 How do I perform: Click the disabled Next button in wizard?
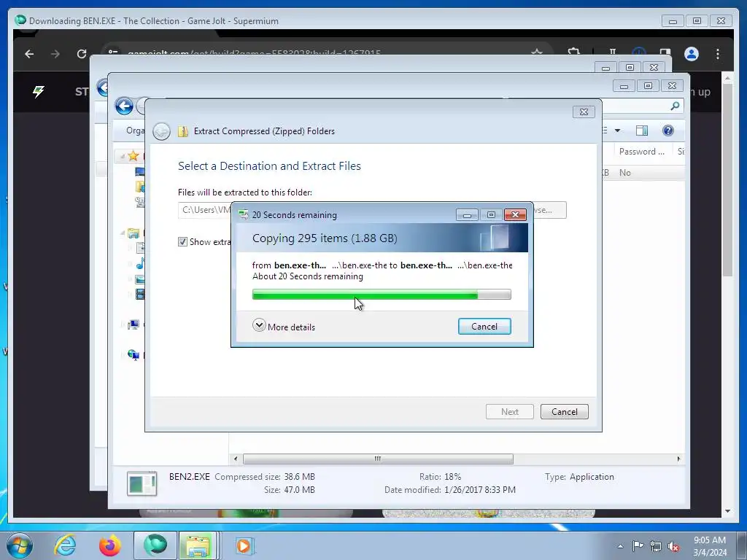509,411
